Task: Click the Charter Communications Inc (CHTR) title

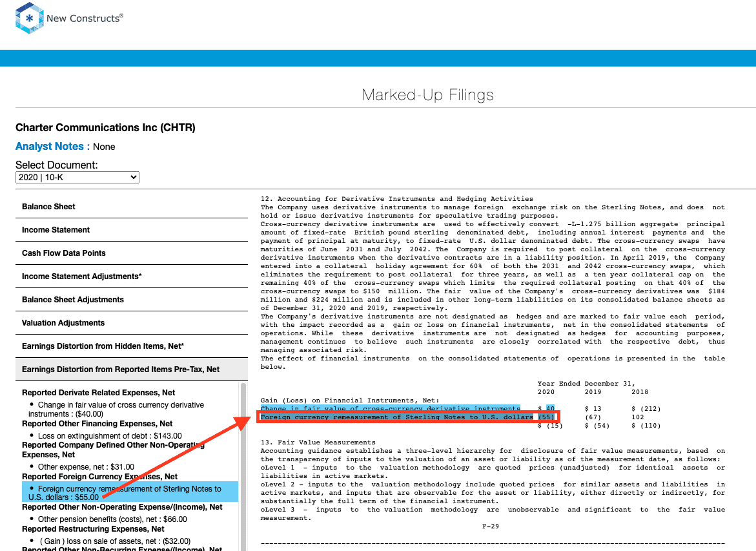Action: tap(105, 127)
